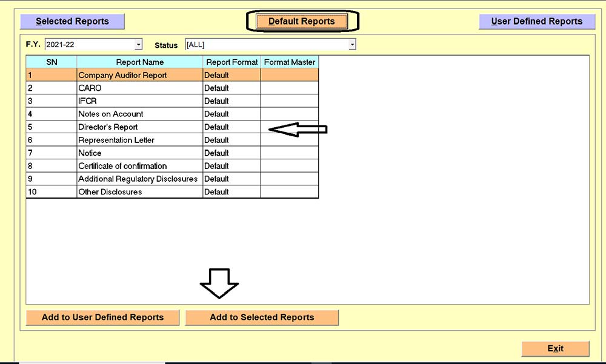This screenshot has width=606, height=364.
Task: Choose the IFCR report row
Action: [139, 101]
